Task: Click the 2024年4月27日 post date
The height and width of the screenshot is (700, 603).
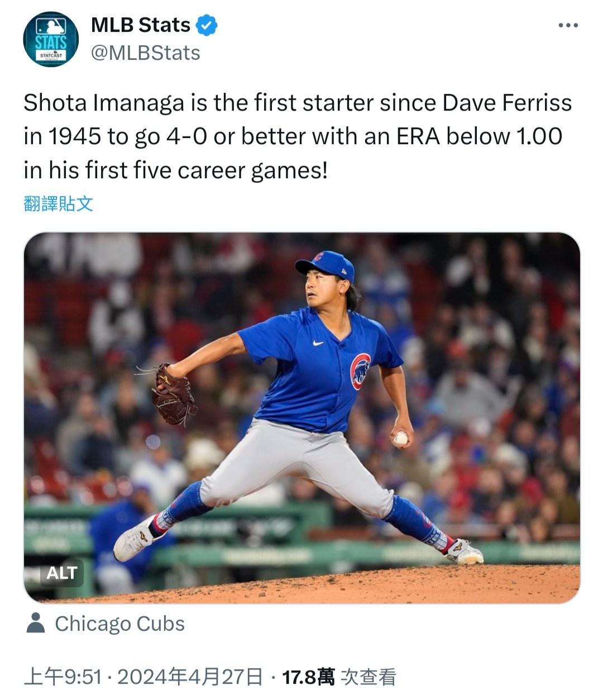Action: (x=190, y=677)
